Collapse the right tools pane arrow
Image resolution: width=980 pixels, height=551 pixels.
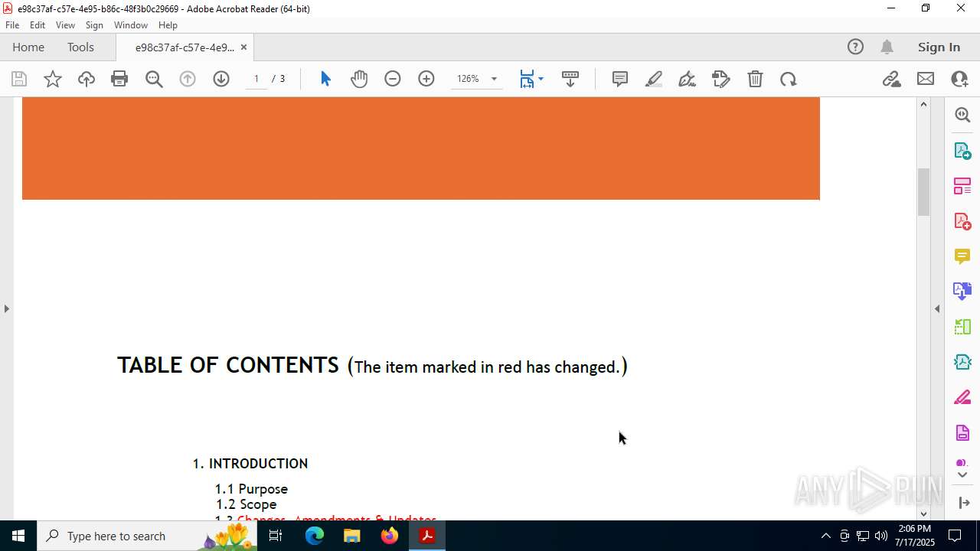(x=937, y=308)
